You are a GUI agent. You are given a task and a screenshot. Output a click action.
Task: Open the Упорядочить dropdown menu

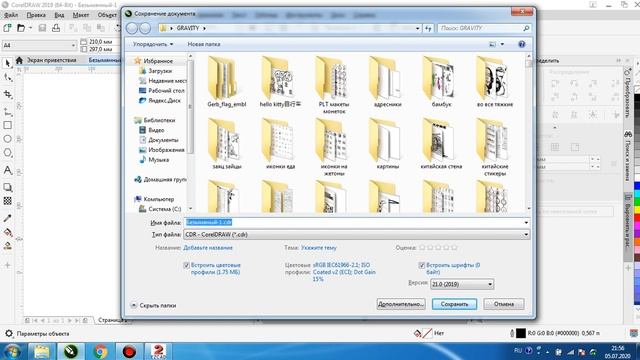click(x=153, y=44)
